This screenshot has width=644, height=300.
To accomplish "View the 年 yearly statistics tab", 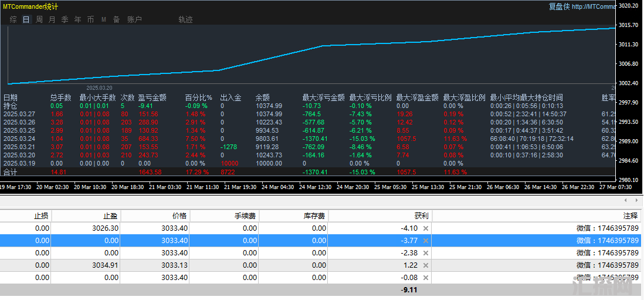I will click(x=77, y=19).
